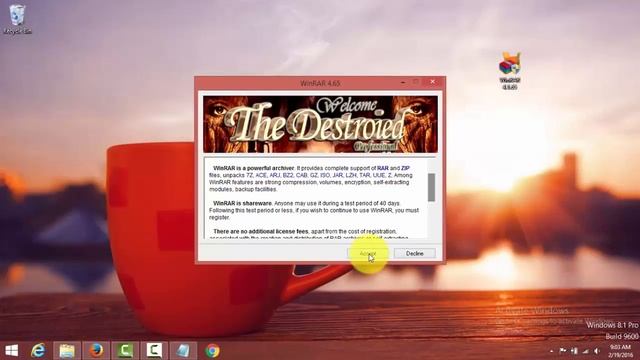
Task: Click 'There are no additional license fees' text
Action: click(261, 231)
